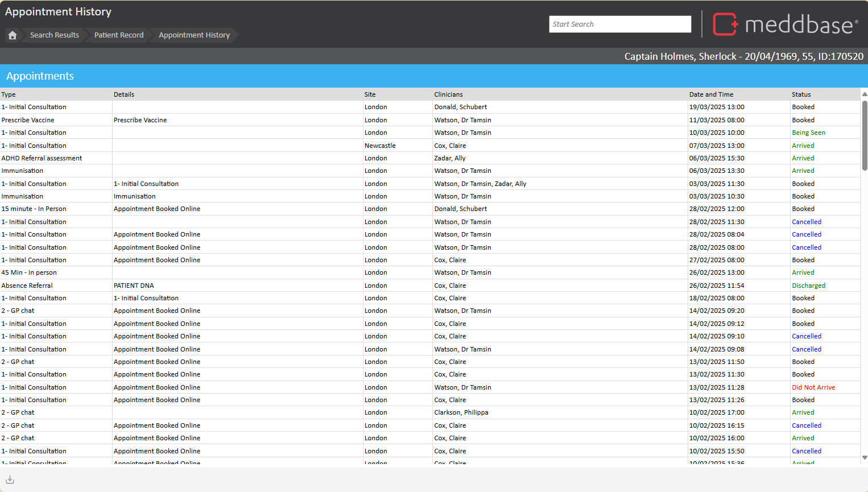This screenshot has width=868, height=492.
Task: Open the Prescribe Vaccine appointment row
Action: click(28, 120)
